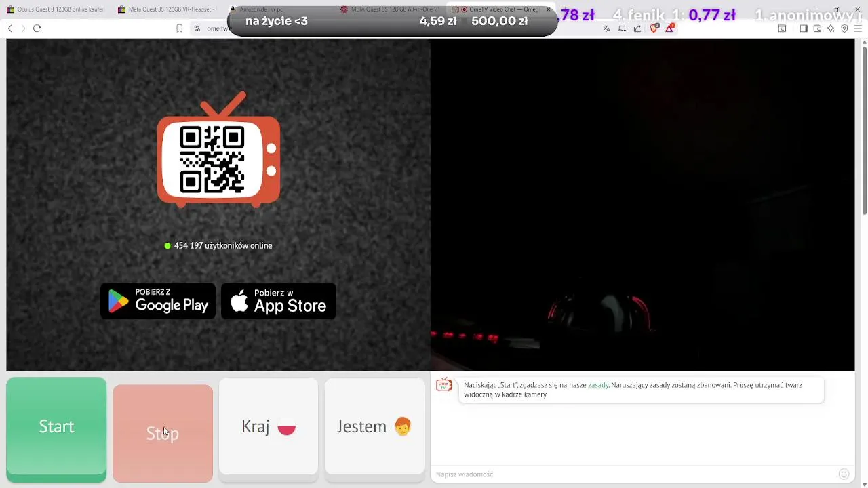868x488 pixels.
Task: Open the Brave Rewards triangle icon
Action: 670,28
